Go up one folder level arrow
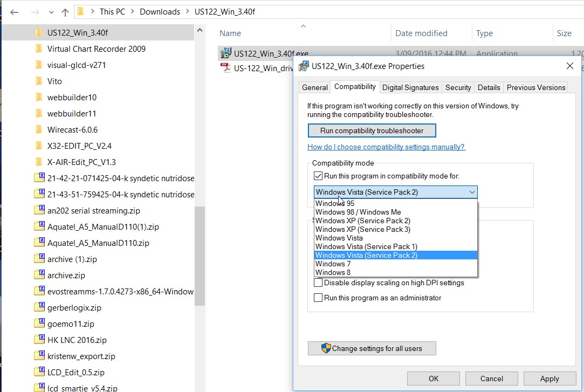 click(65, 12)
